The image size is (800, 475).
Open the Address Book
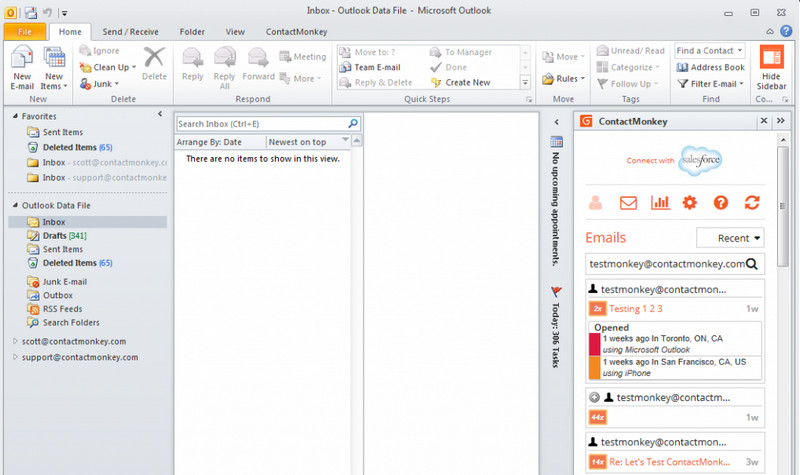[x=711, y=67]
